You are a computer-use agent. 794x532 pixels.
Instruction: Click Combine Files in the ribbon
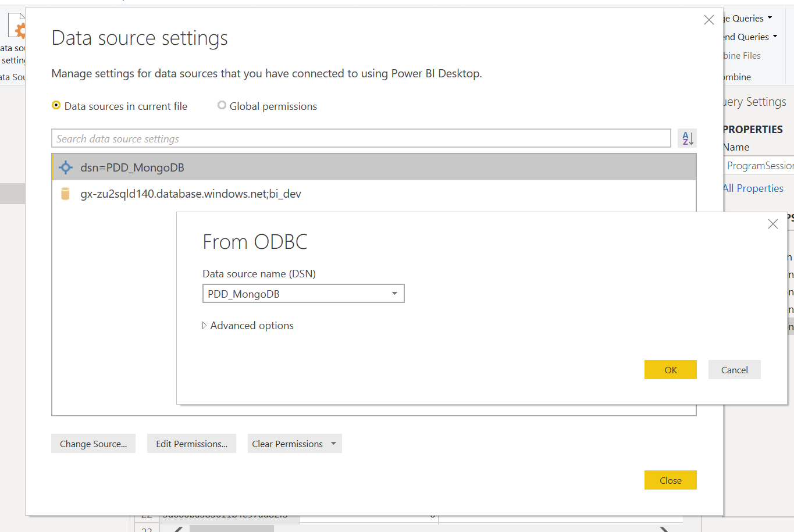coord(742,55)
